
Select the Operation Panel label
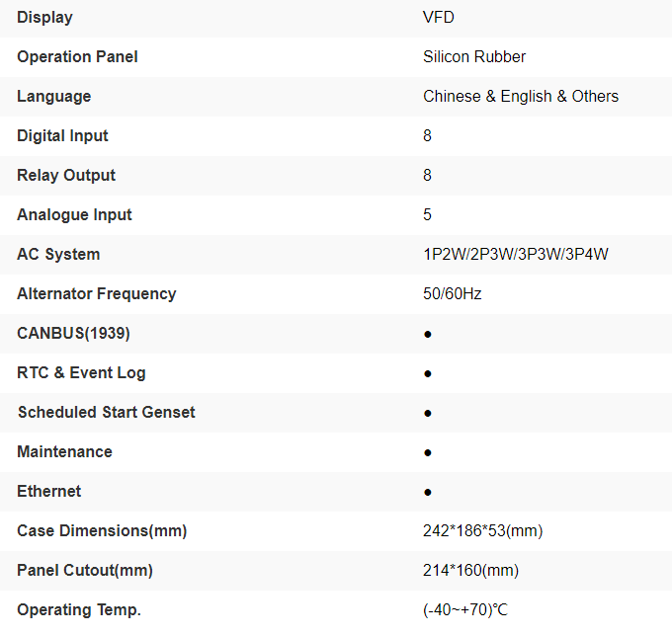(77, 56)
